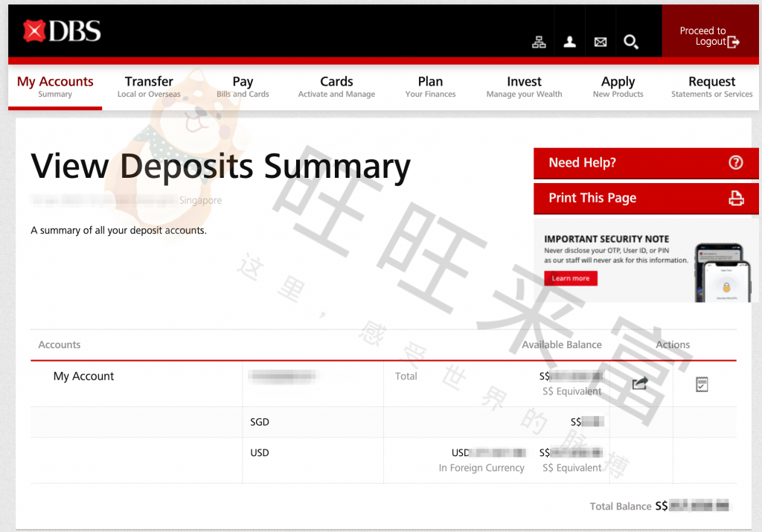Open the Invest Manage your Wealth menu
Image resolution: width=762 pixels, height=532 pixels.
[524, 86]
